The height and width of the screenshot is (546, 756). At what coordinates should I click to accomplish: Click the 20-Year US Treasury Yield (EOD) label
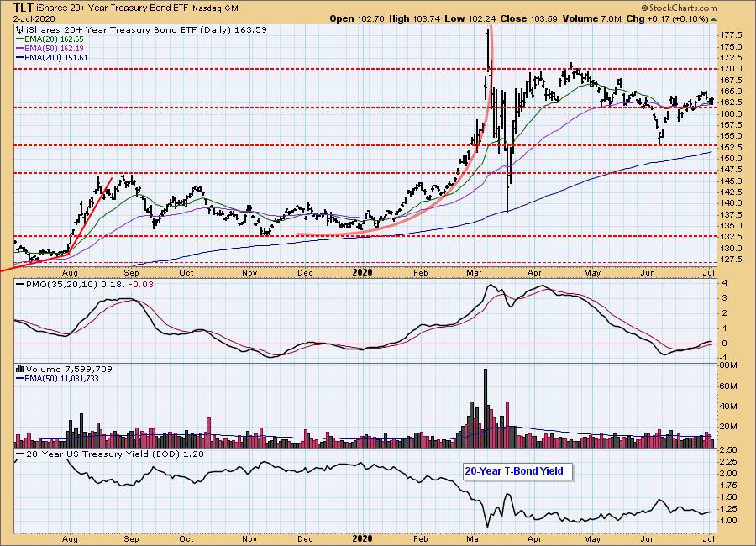click(103, 454)
